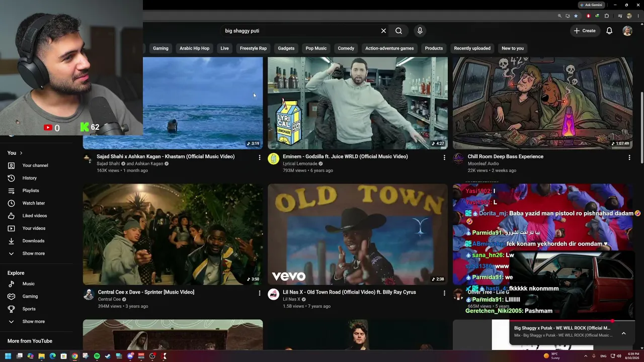
Task: Select the Gadgets filter chip
Action: (286, 48)
